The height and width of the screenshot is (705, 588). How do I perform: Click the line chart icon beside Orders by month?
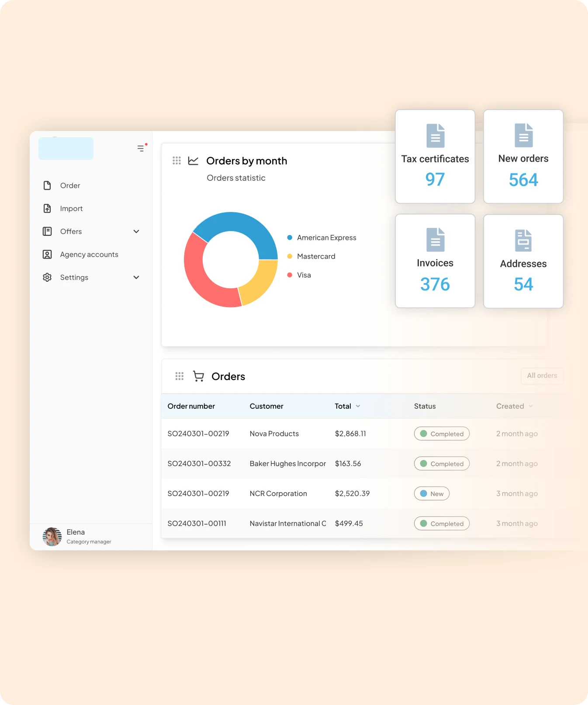point(193,161)
